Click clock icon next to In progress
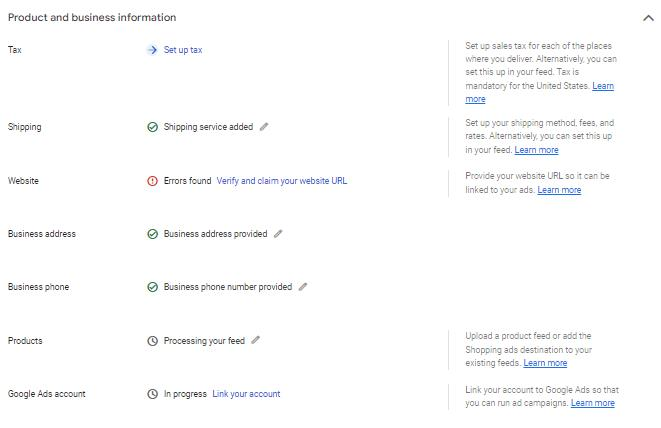This screenshot has width=661, height=428. coord(152,394)
